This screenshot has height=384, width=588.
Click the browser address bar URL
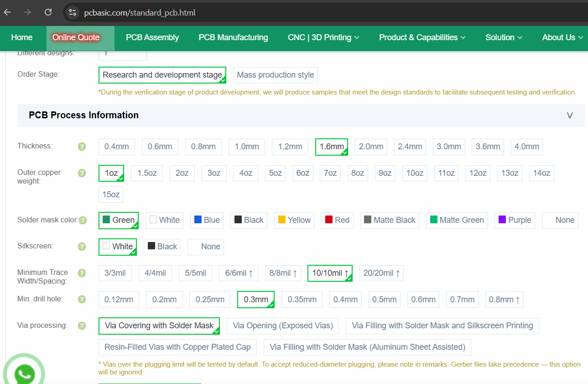tap(140, 13)
